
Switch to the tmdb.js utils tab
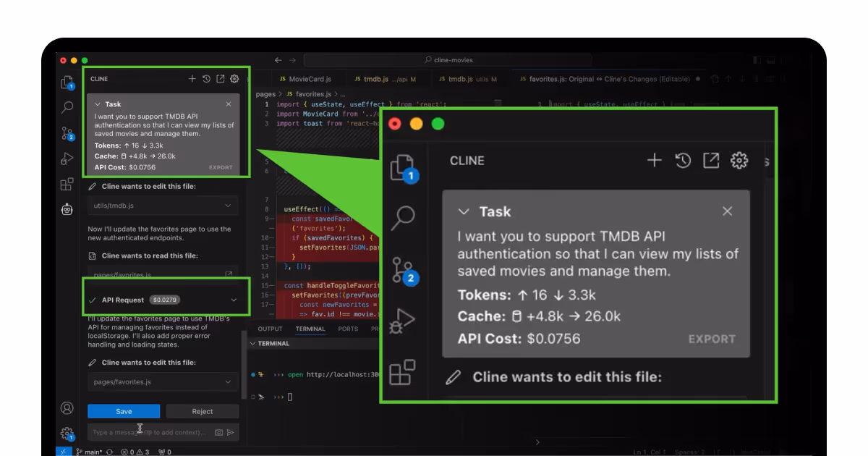click(x=467, y=79)
